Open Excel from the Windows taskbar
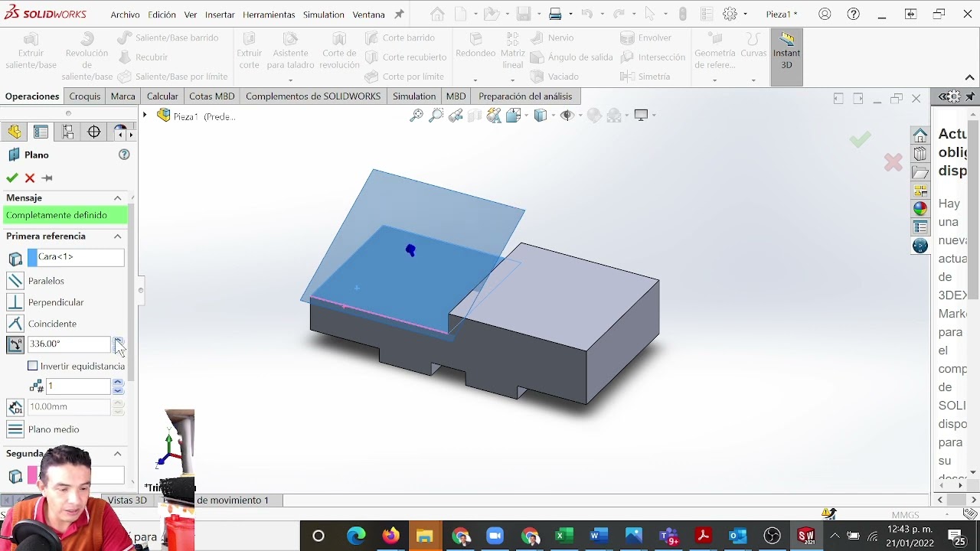Image resolution: width=980 pixels, height=551 pixels. pos(563,536)
